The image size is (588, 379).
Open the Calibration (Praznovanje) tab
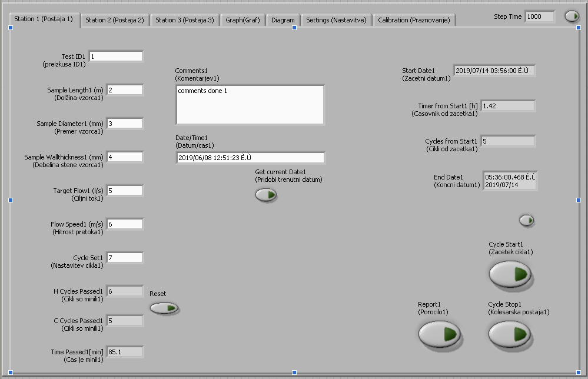pyautogui.click(x=414, y=20)
